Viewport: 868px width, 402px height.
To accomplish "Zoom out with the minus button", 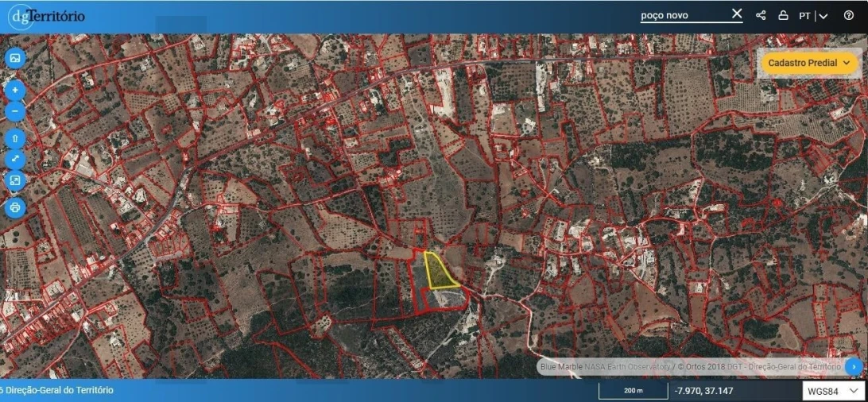I will [15, 111].
